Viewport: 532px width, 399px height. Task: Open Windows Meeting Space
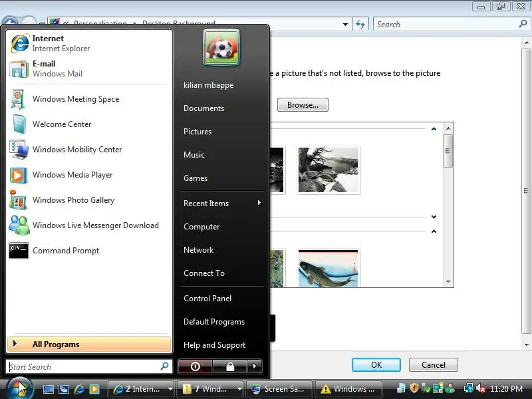point(89,98)
